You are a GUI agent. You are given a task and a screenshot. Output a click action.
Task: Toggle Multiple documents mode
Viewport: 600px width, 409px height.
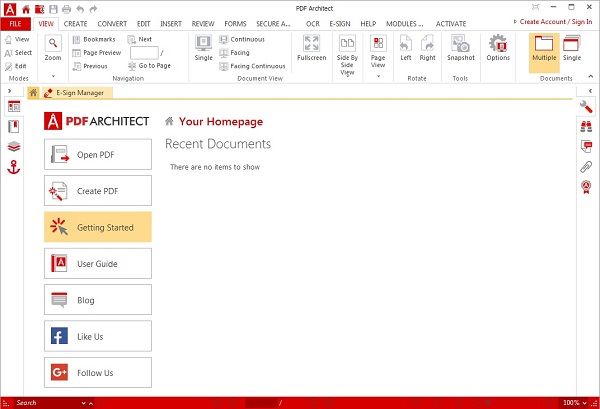(544, 53)
